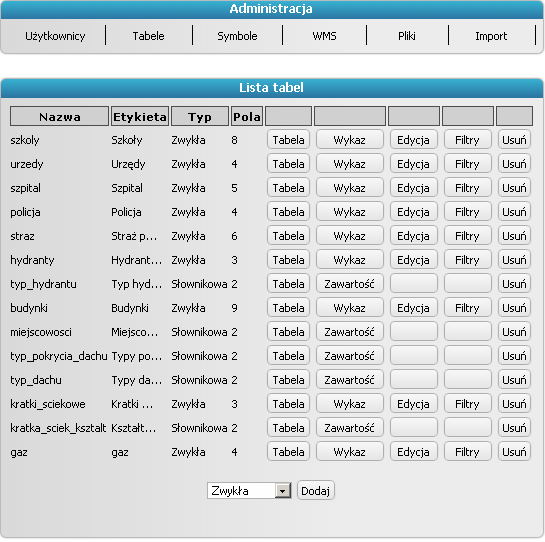This screenshot has height=542, width=545.
Task: Open Wykaz for the hydranty table
Action: pos(350,260)
